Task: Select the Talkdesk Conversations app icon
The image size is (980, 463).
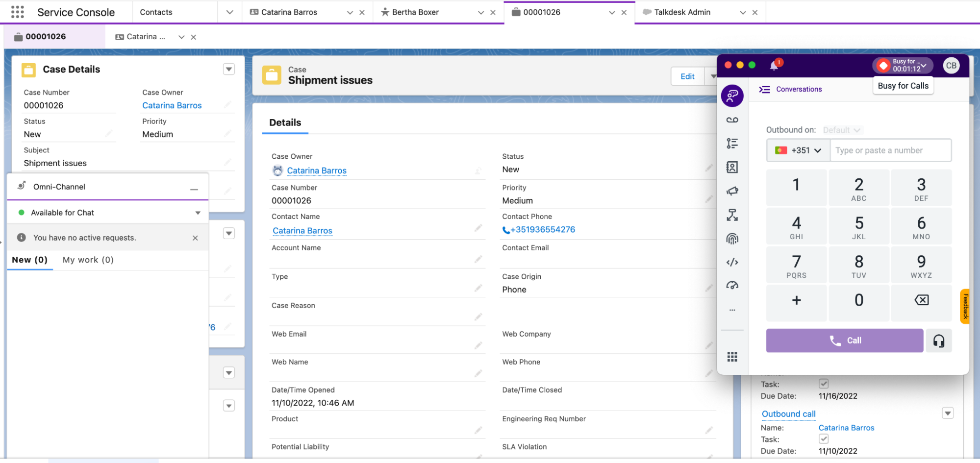Action: [732, 95]
